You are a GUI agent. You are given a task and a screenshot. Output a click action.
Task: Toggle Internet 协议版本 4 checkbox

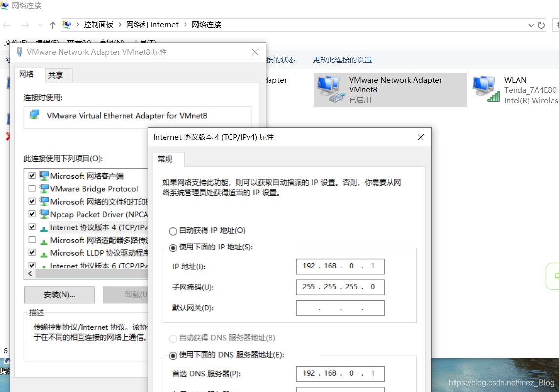click(32, 227)
